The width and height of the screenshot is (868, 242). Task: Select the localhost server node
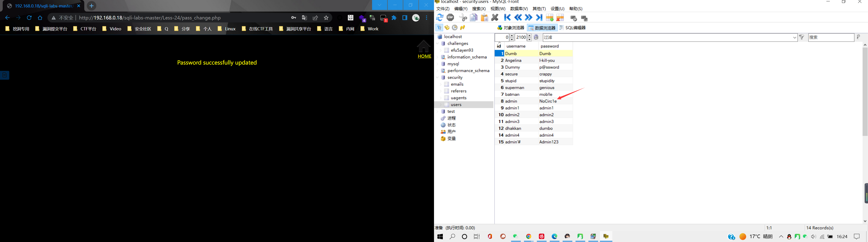pos(453,36)
